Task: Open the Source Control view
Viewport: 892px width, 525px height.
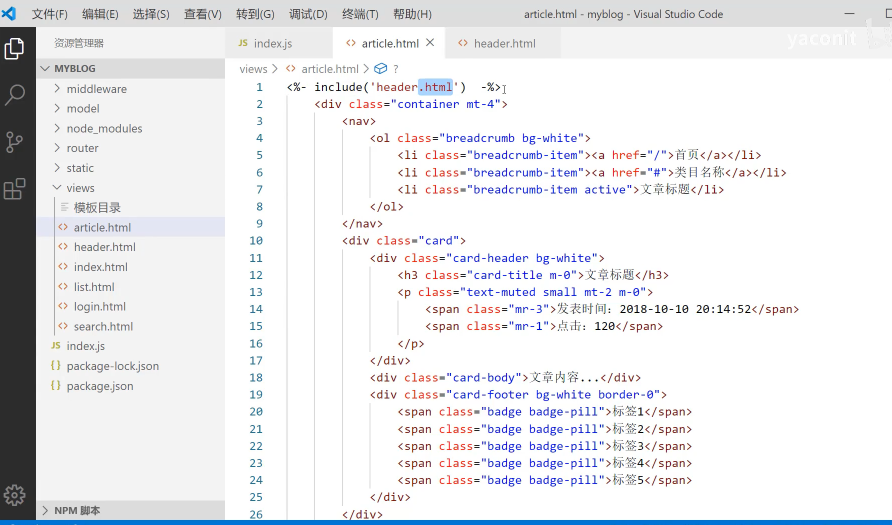Action: tap(14, 142)
